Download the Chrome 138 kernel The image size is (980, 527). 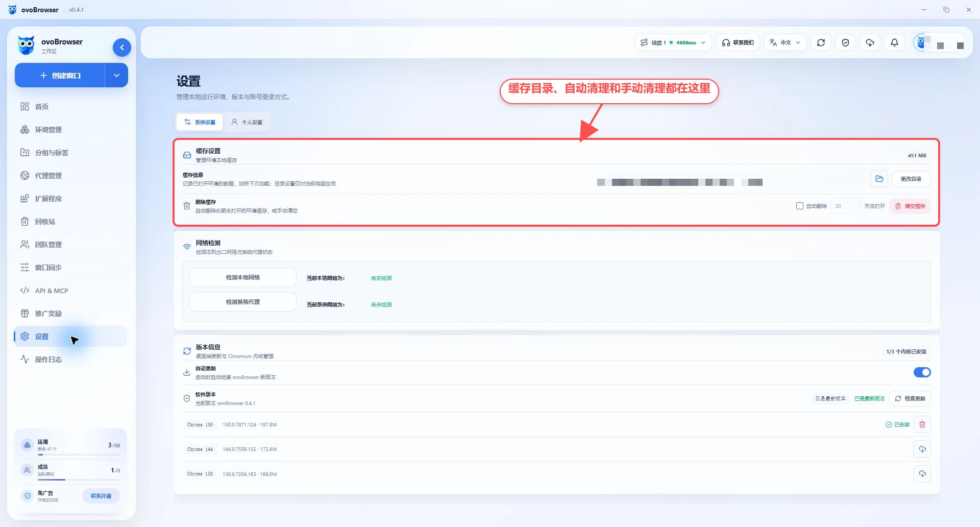click(x=922, y=474)
